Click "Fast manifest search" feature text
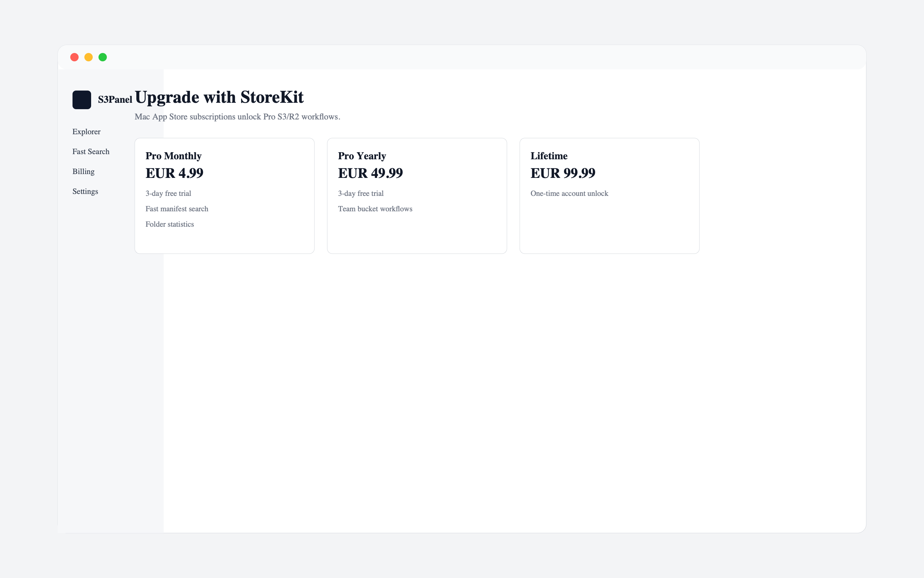Image resolution: width=924 pixels, height=578 pixels. (177, 209)
